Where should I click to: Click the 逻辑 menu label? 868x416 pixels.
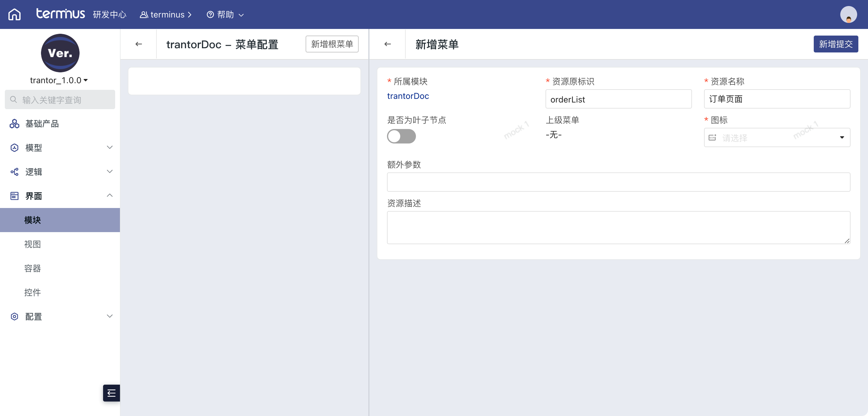tap(34, 172)
